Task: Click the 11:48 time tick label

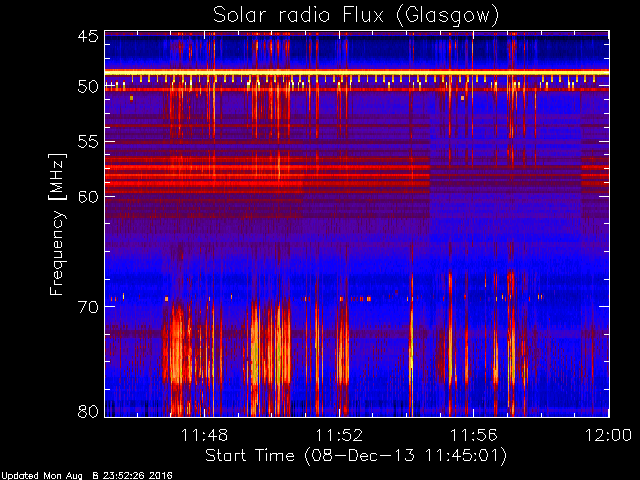Action: tap(204, 435)
